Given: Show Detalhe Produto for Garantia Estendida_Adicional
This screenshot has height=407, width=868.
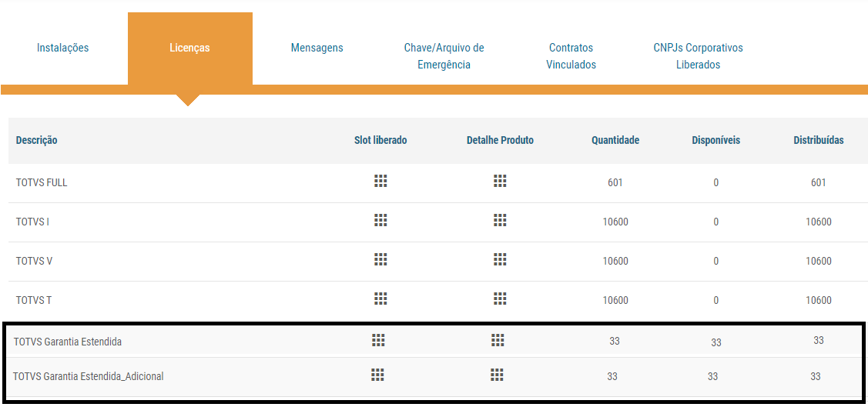Looking at the screenshot, I should [498, 375].
